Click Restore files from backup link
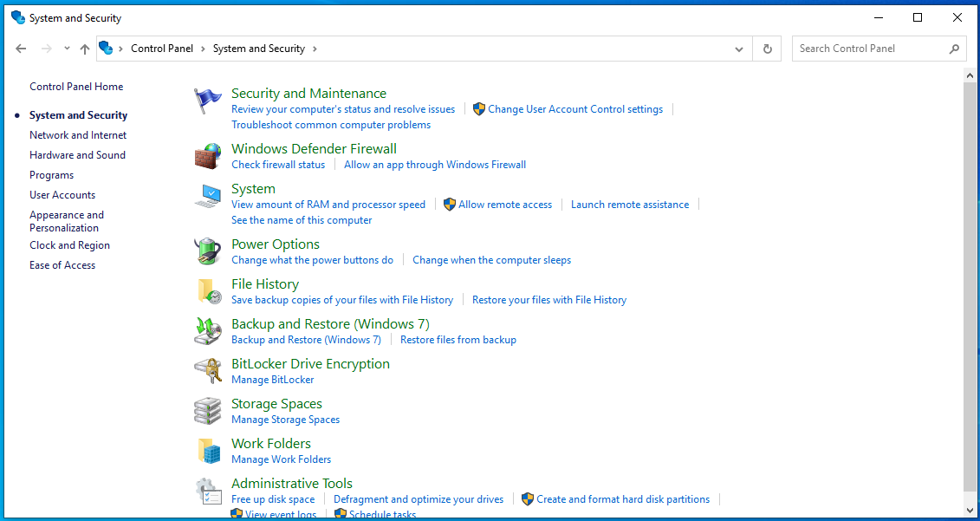980x521 pixels. (458, 340)
